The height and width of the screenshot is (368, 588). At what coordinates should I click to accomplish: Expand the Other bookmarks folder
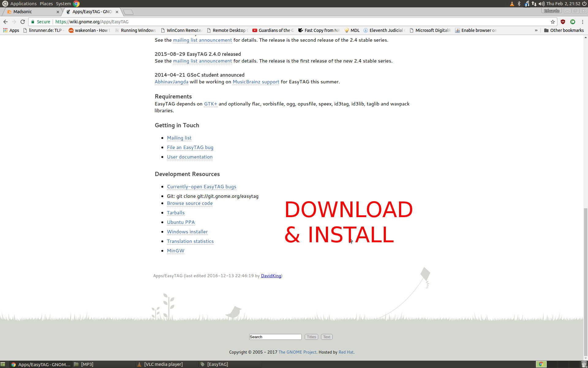pyautogui.click(x=564, y=30)
